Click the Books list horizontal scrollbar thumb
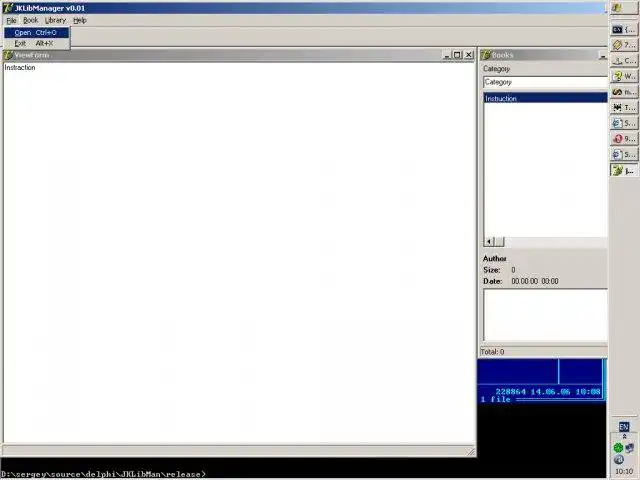This screenshot has width=640, height=480. pyautogui.click(x=499, y=242)
